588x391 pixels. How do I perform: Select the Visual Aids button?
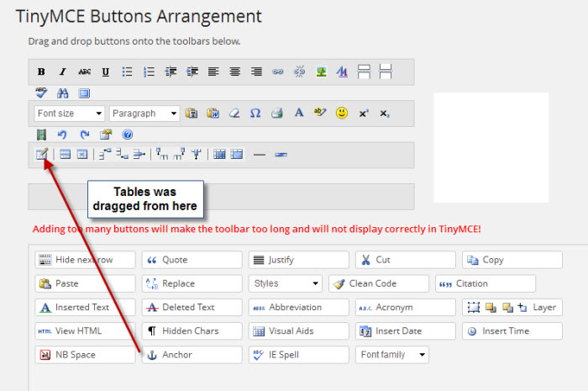click(x=298, y=331)
